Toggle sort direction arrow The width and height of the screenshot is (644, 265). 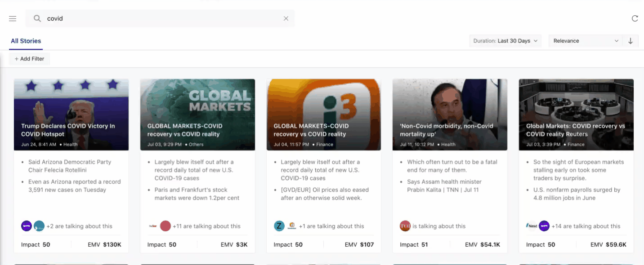point(631,41)
